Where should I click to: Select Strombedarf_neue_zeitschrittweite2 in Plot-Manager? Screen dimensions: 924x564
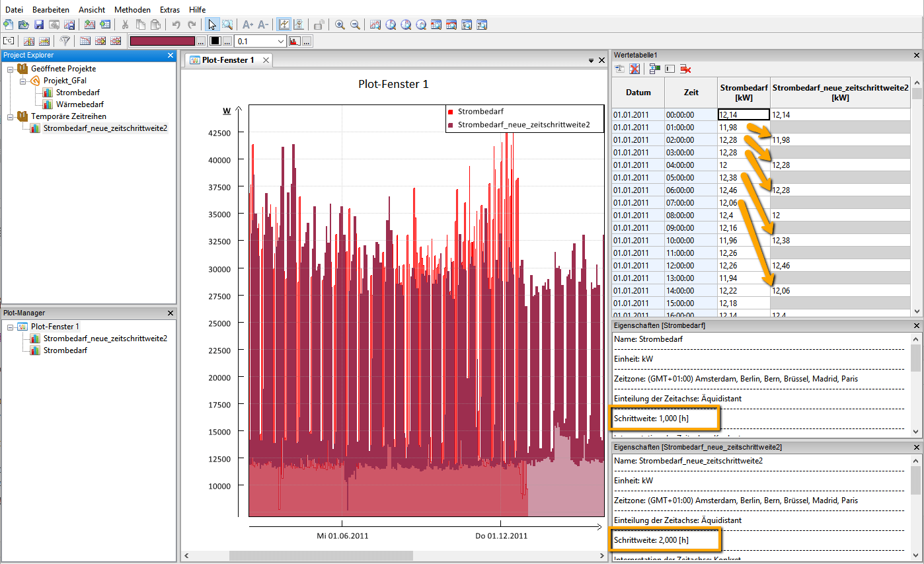tap(105, 339)
